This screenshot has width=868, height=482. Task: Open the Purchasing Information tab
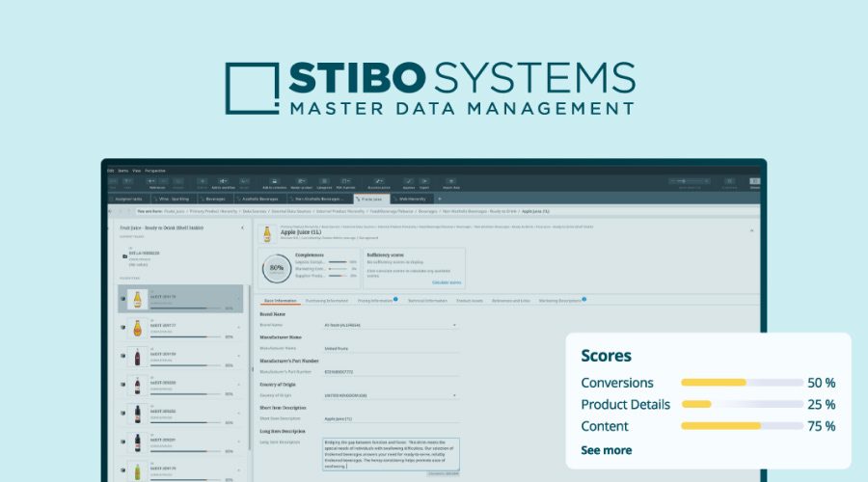[327, 301]
